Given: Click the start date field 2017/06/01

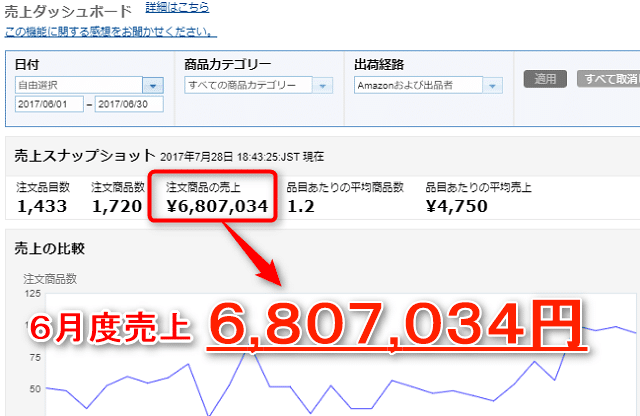Looking at the screenshot, I should 48,104.
